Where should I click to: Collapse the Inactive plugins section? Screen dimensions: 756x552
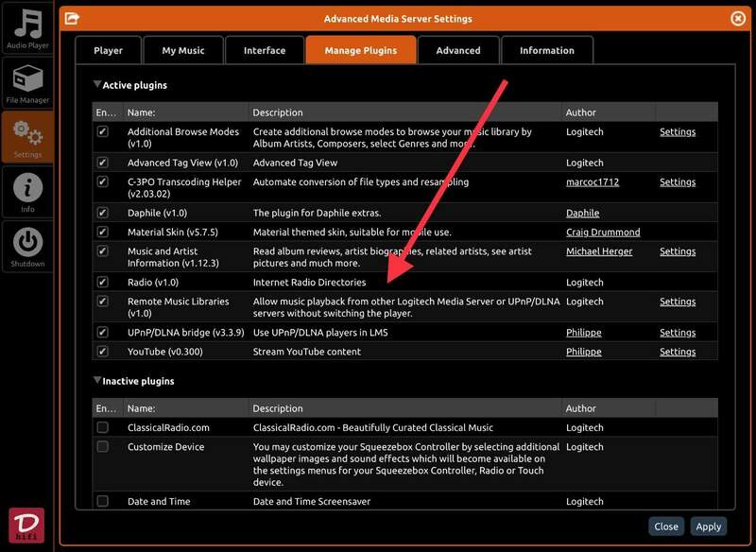97,381
